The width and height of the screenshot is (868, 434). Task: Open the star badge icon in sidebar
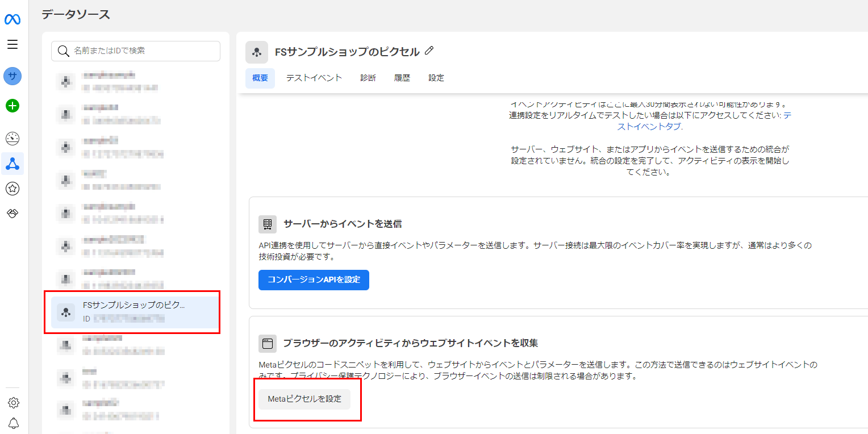[12, 189]
